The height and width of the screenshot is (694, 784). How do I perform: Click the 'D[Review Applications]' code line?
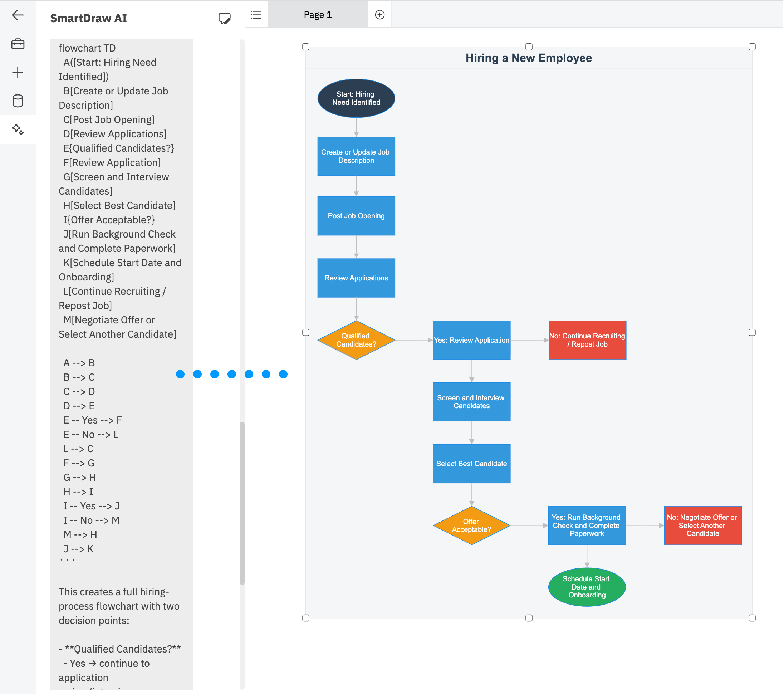(115, 134)
